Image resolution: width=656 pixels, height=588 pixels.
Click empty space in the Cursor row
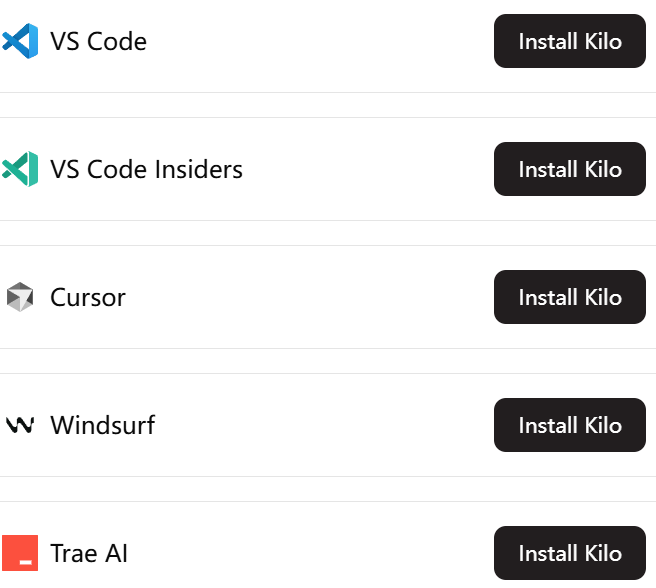310,297
